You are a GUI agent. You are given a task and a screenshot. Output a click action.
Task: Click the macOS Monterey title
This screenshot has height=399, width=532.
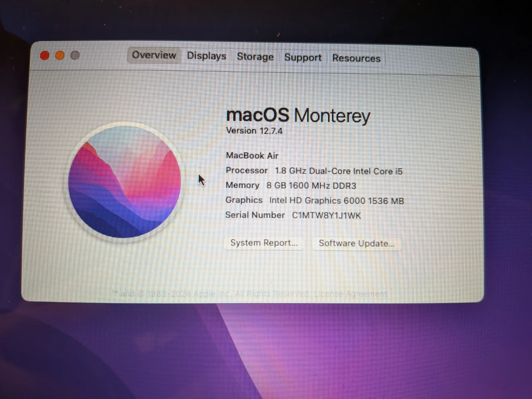point(298,115)
